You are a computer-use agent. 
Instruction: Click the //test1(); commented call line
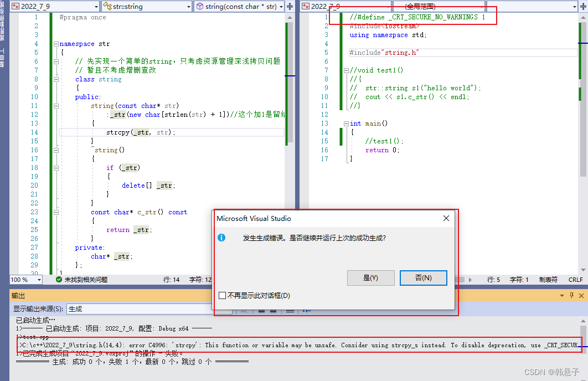coord(384,141)
